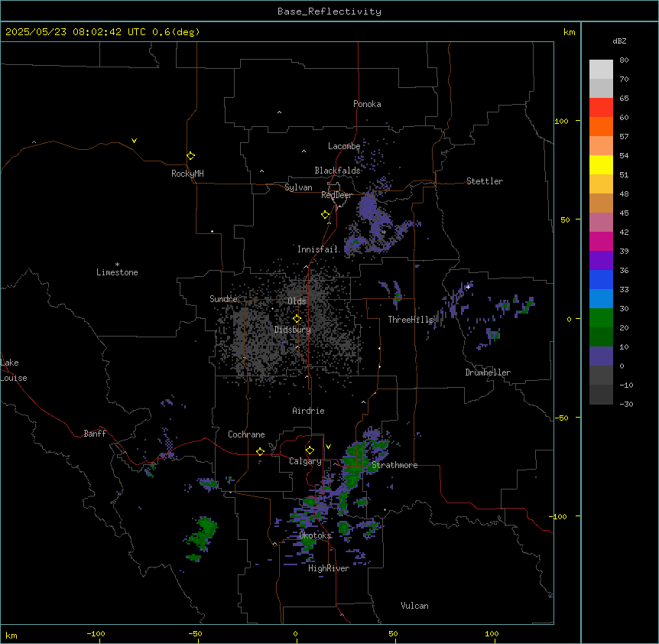
Task: Click the Didsbury label
Action: [x=293, y=330]
